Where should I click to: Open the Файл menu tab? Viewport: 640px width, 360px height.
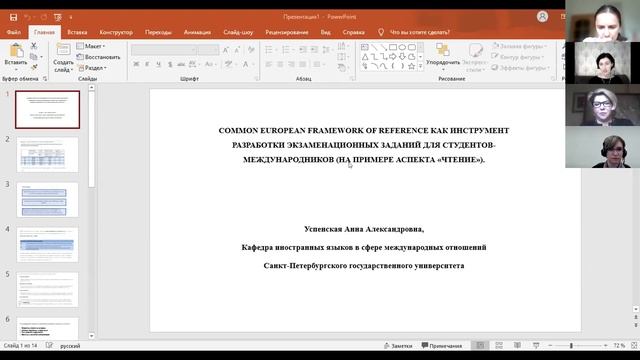click(x=13, y=32)
